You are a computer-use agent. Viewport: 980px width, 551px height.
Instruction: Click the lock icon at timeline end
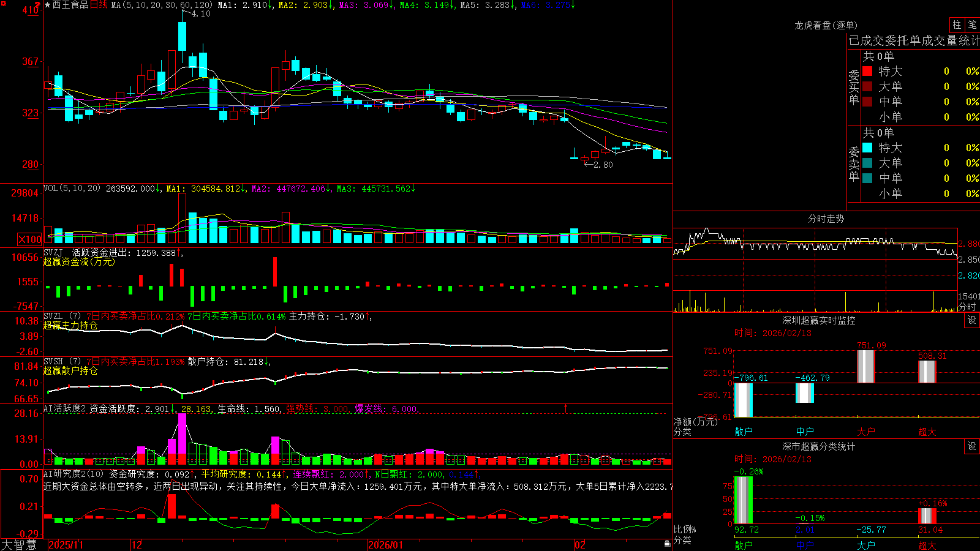click(x=668, y=544)
